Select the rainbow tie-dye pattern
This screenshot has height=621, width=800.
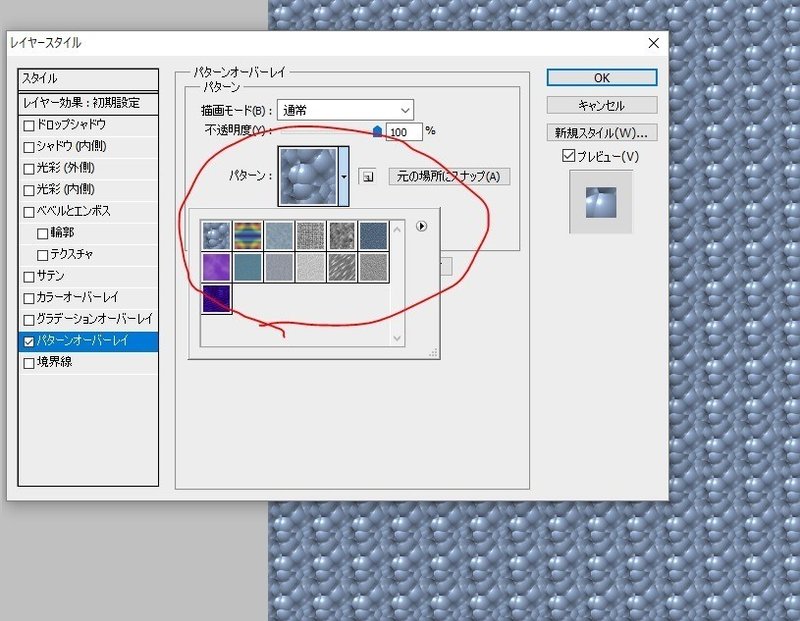click(248, 234)
